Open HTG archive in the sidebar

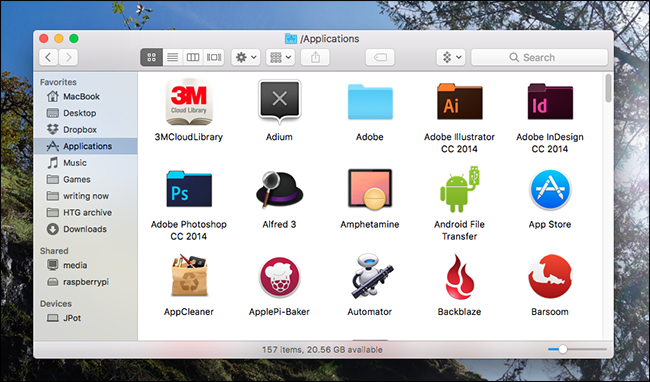[86, 213]
